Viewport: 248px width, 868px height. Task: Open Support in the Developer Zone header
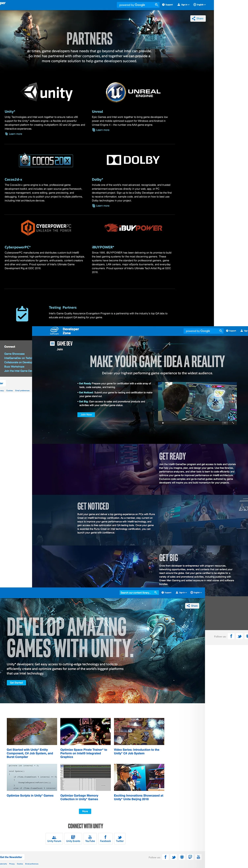click(231, 331)
